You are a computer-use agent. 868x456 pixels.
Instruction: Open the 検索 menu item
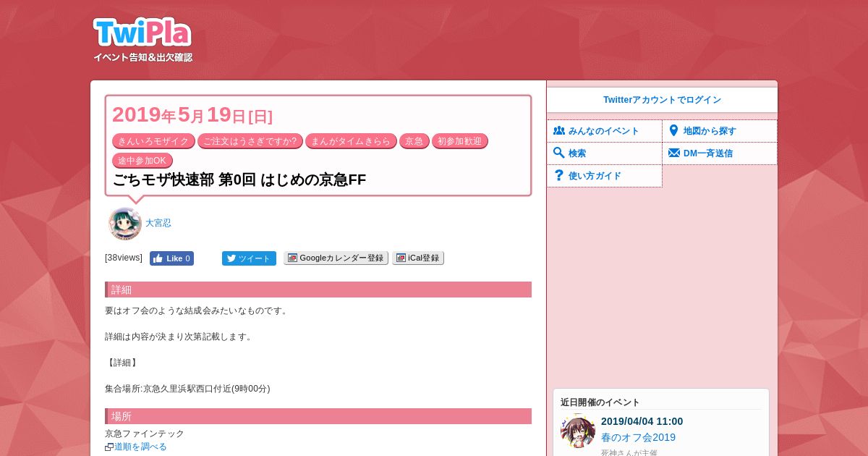coord(604,153)
